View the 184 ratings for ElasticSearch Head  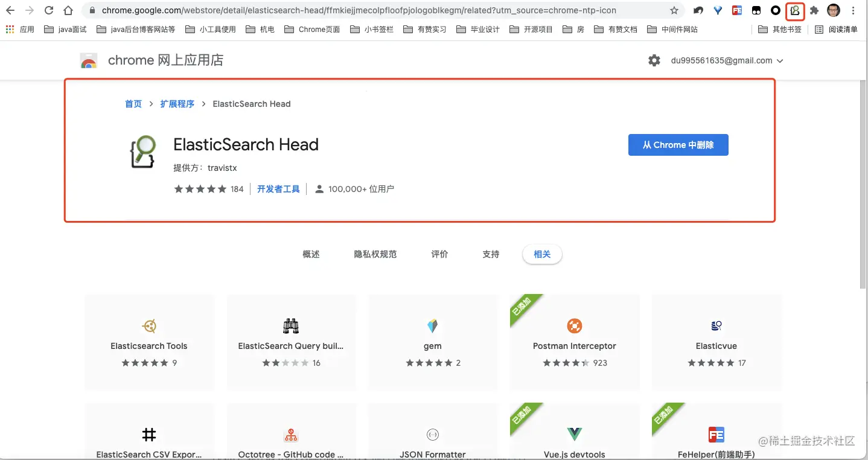pyautogui.click(x=209, y=189)
